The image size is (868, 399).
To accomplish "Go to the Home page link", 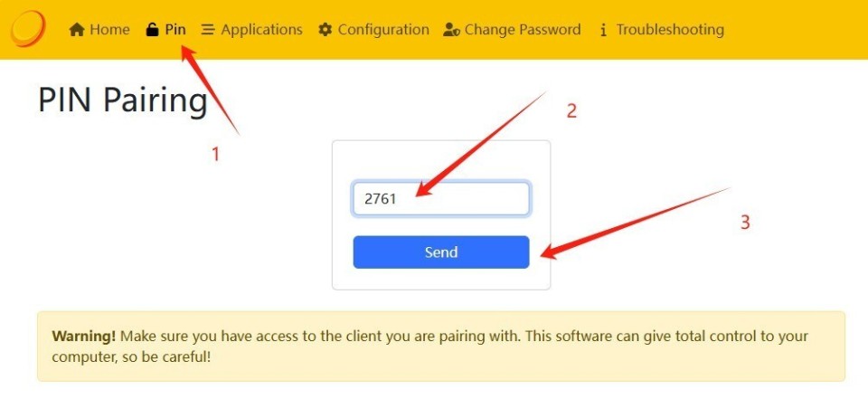I will [x=109, y=30].
